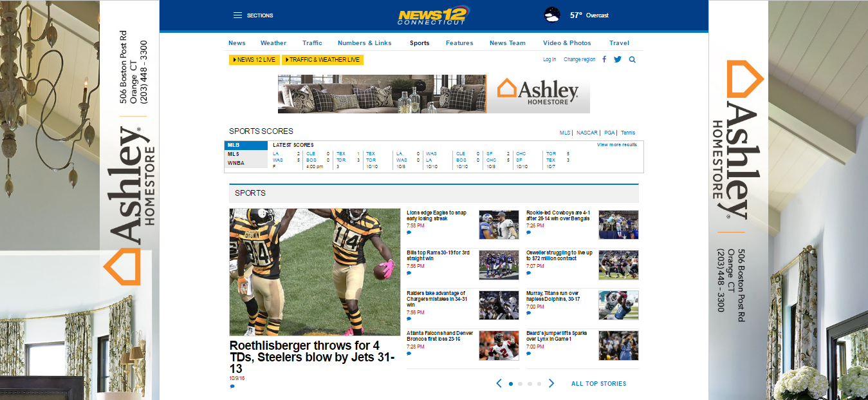Image resolution: width=868 pixels, height=400 pixels.
Task: Select the MLB scores tab
Action: (246, 145)
